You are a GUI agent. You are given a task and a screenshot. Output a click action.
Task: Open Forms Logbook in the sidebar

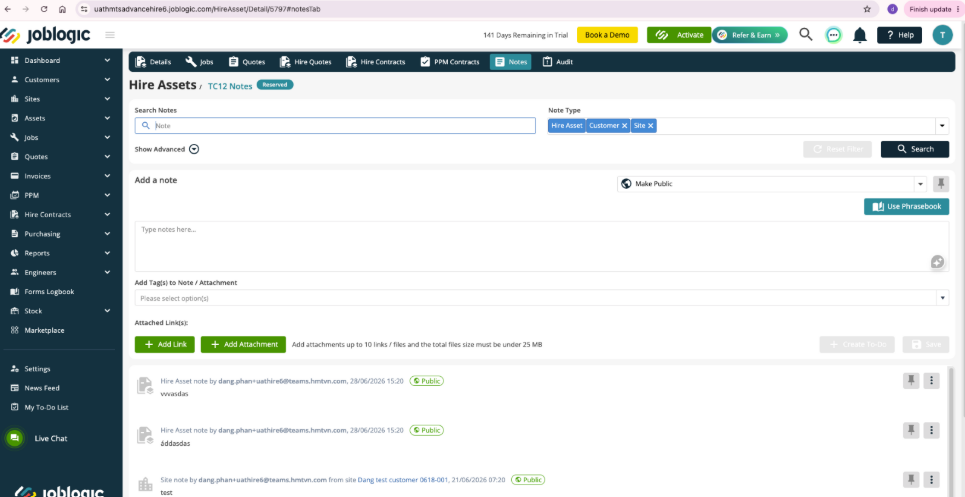coord(49,292)
